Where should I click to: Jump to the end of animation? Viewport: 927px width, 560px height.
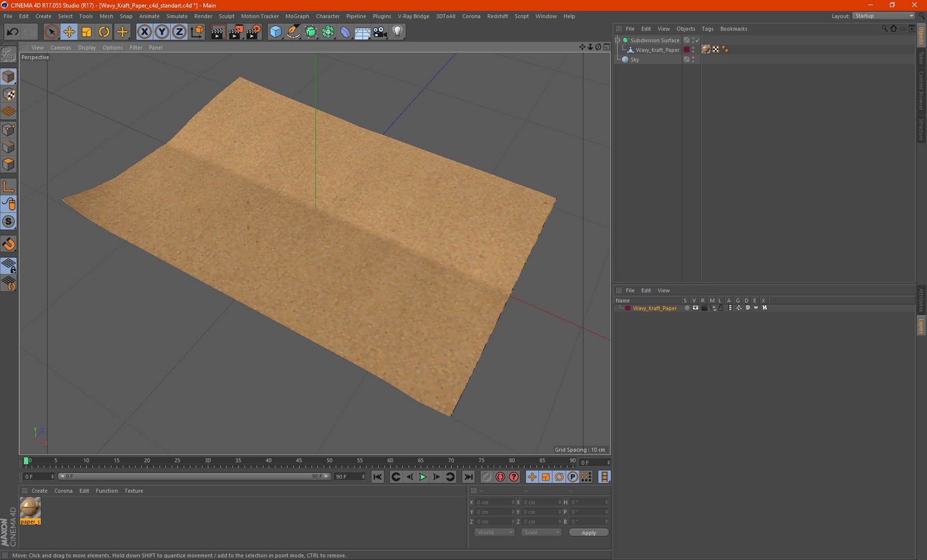click(468, 477)
